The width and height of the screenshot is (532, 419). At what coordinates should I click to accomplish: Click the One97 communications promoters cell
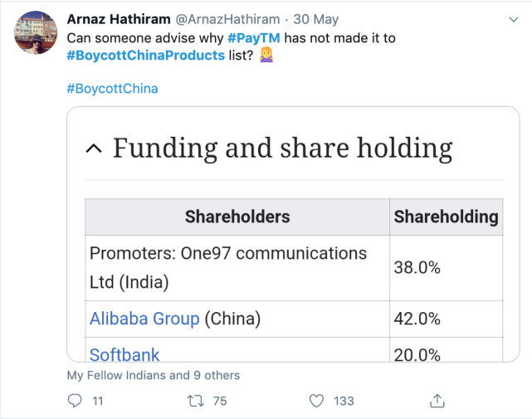pos(228,267)
